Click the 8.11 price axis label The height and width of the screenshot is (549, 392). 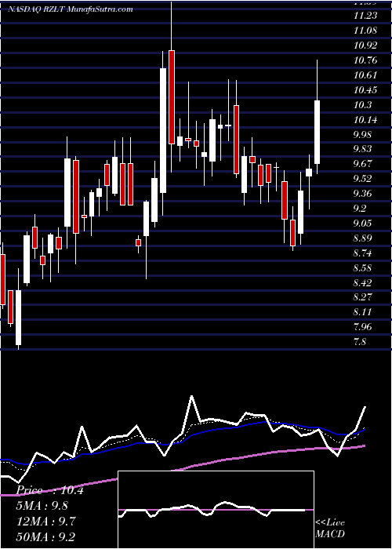point(364,312)
